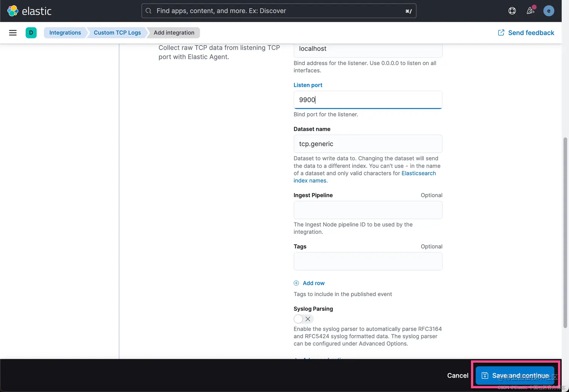Open the user avatar menu
Viewport: 569px width, 392px height.
[x=549, y=11]
